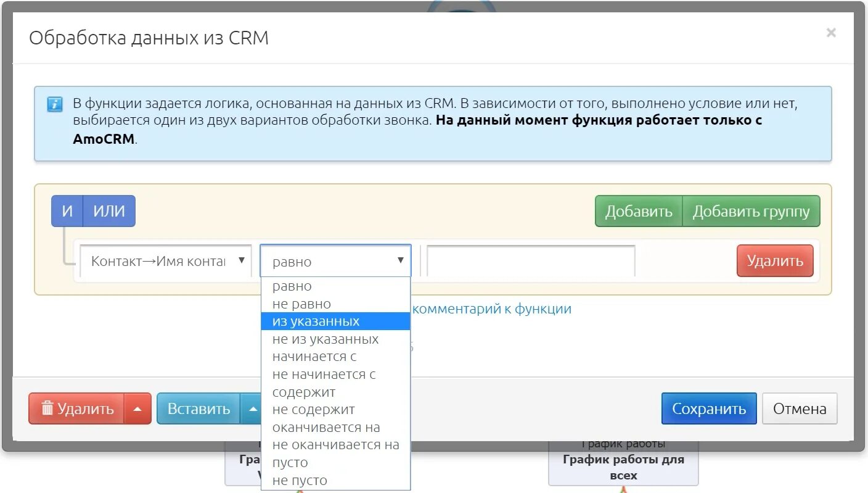Open the Контакт→Имя контакта field dropdown

[x=166, y=261]
